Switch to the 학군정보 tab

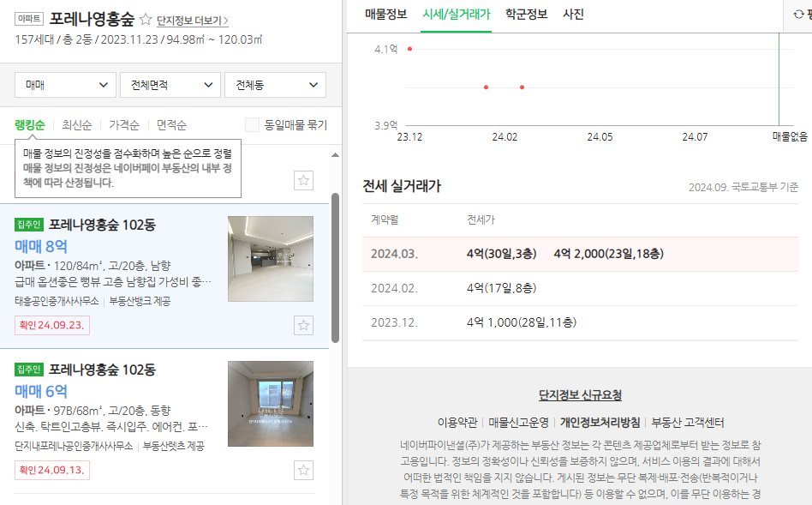click(x=526, y=15)
